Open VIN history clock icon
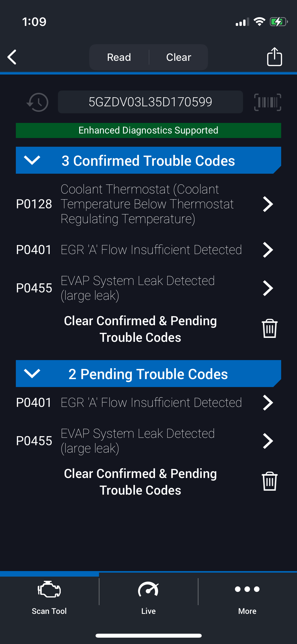 38,102
